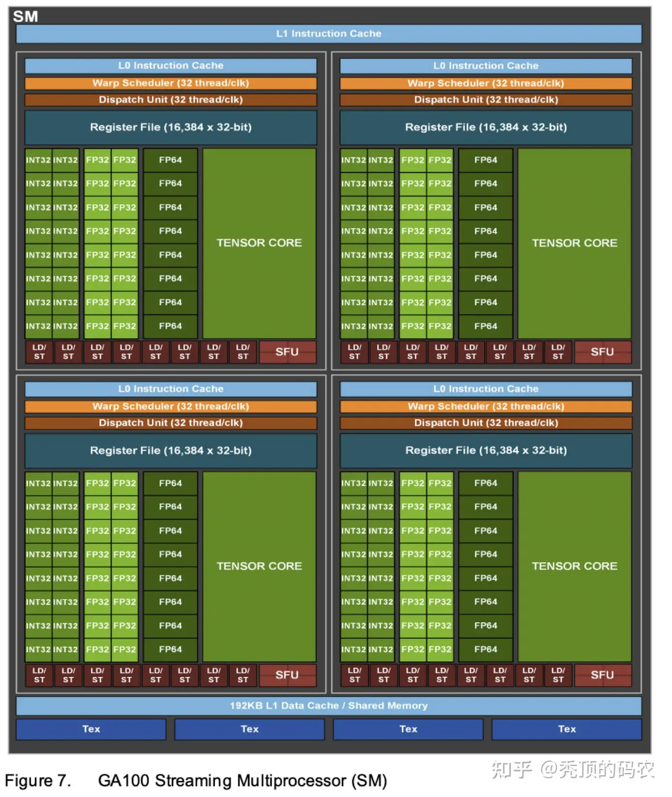The width and height of the screenshot is (672, 797).
Task: Select the rightmost Tex block
Action: [x=566, y=729]
